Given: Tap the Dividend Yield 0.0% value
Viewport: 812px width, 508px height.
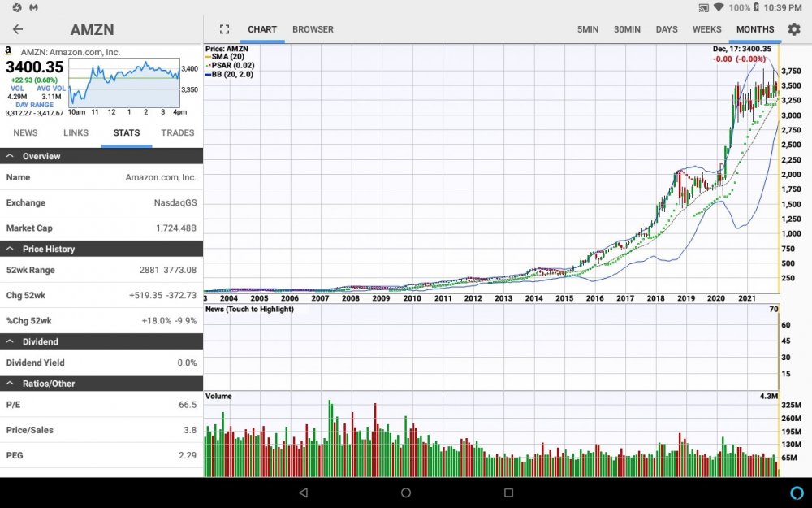Looking at the screenshot, I should point(187,363).
